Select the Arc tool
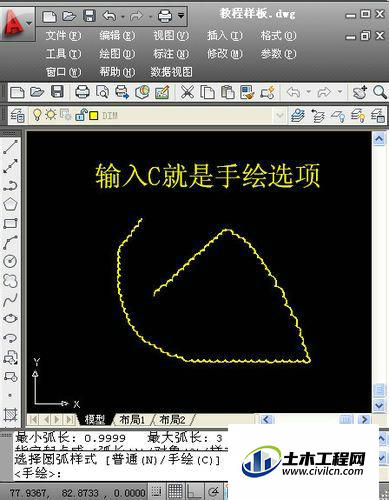Screen dimensions: 389x500 point(10,242)
